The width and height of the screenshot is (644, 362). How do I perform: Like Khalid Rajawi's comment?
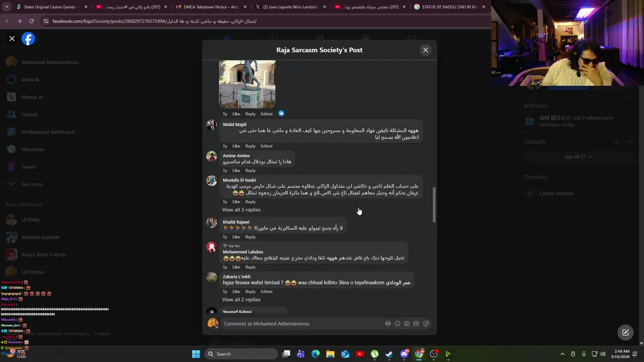click(x=236, y=237)
